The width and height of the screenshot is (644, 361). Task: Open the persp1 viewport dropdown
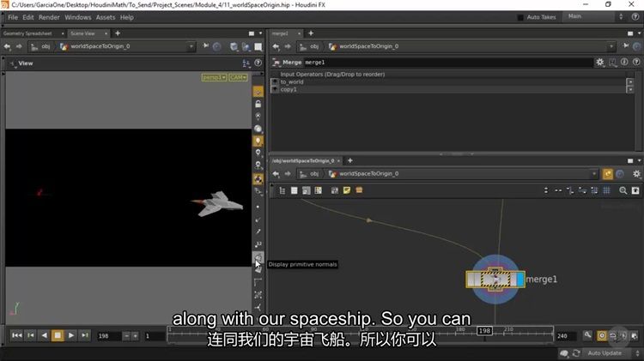[214, 77]
